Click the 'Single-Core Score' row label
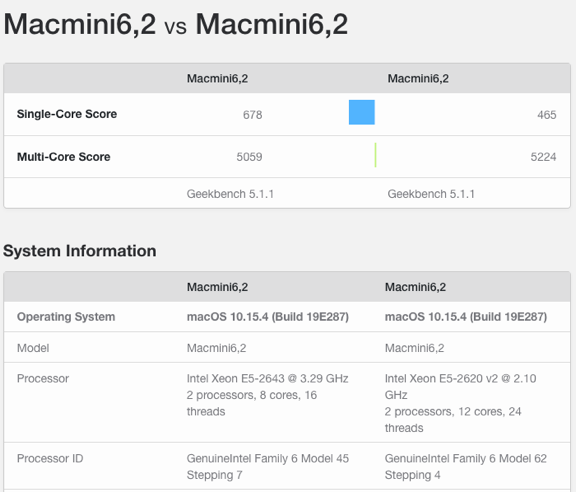 tap(67, 114)
